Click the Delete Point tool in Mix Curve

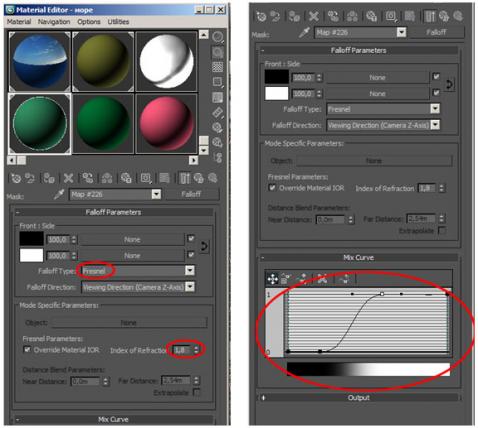pyautogui.click(x=322, y=279)
